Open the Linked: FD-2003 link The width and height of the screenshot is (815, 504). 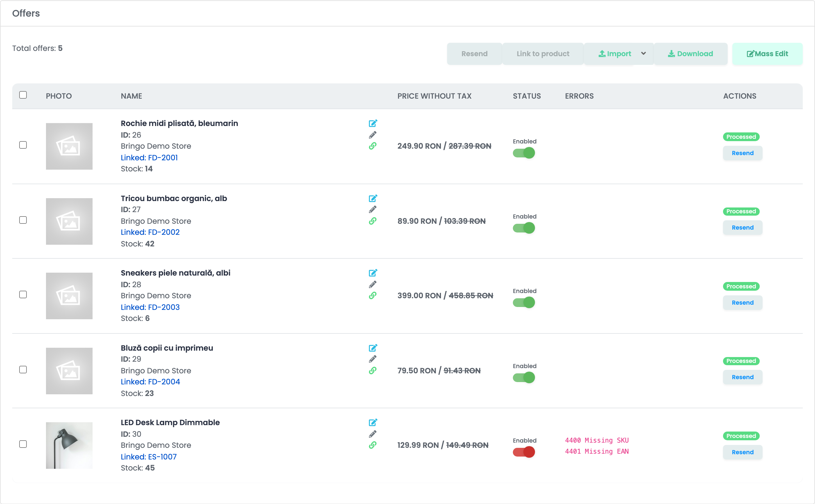(x=150, y=307)
